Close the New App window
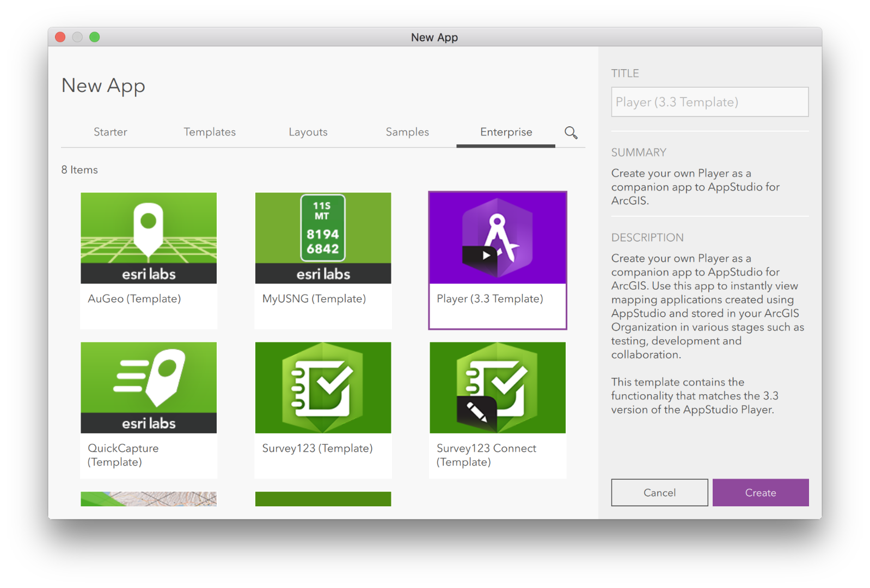 (x=60, y=37)
